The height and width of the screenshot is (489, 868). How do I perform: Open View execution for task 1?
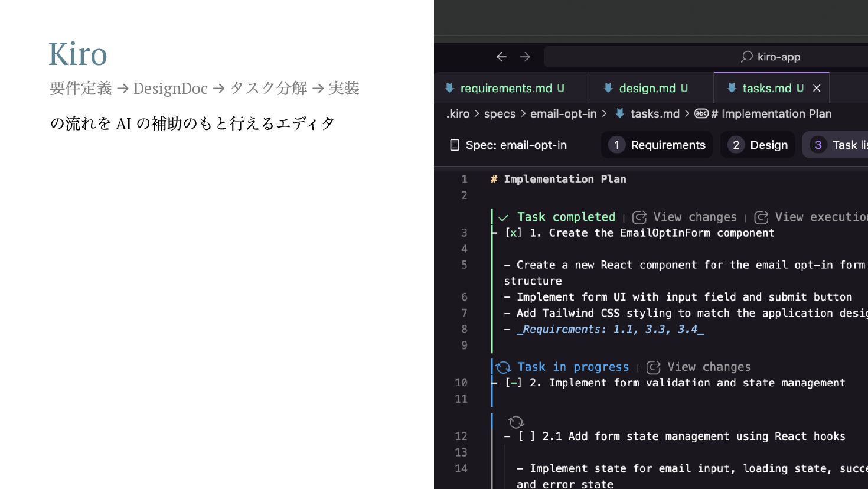point(821,217)
